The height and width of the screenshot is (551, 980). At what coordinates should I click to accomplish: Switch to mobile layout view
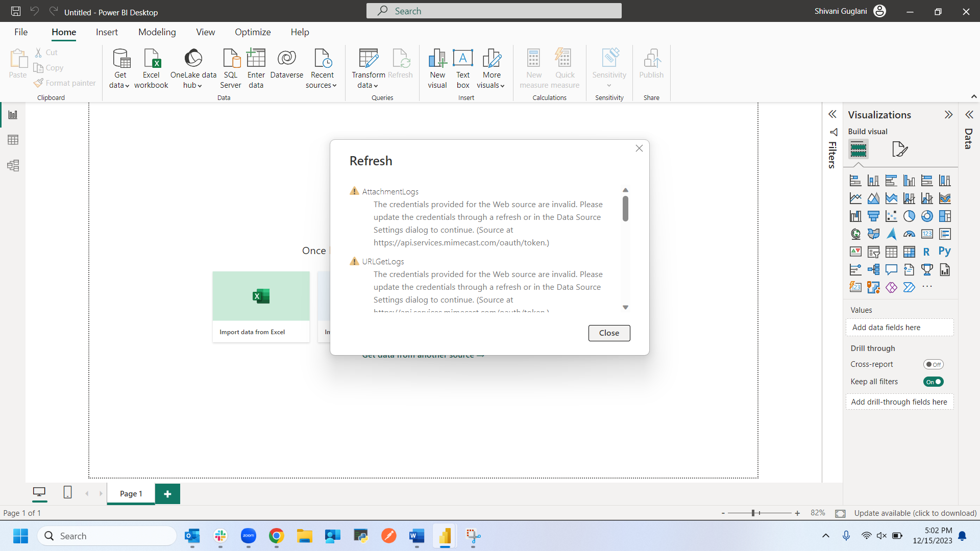67,492
